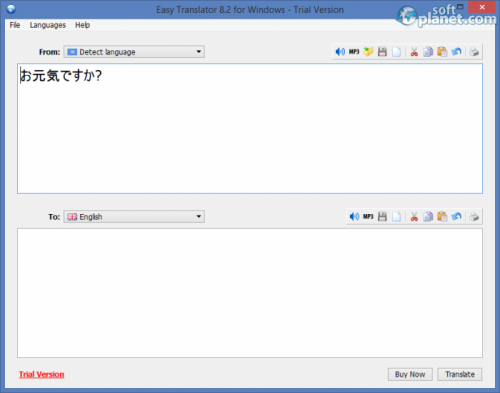Click the blank page icon in the To toolbar

pos(396,217)
